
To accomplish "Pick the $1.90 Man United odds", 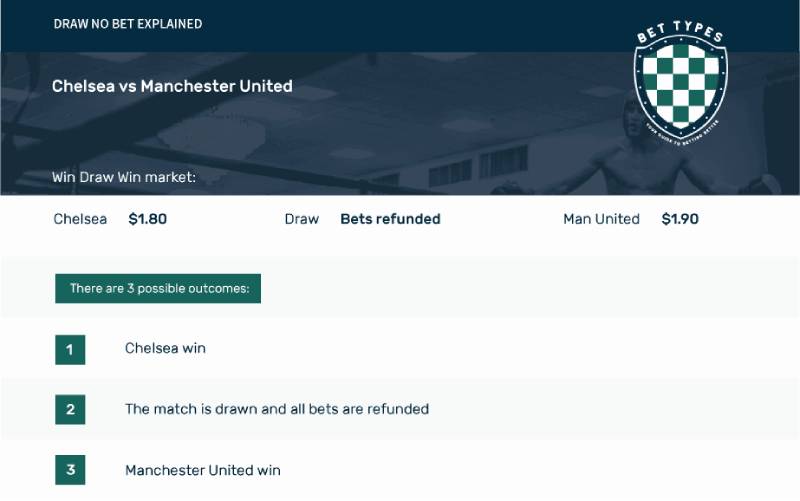I will [x=680, y=219].
